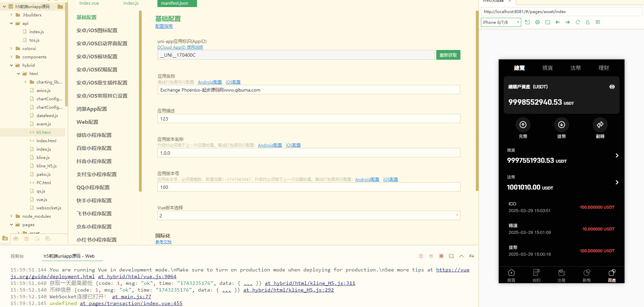644x307 pixels.
Task: Open the sidebar globe-and-cloud panel icon
Action: [x=48, y=239]
